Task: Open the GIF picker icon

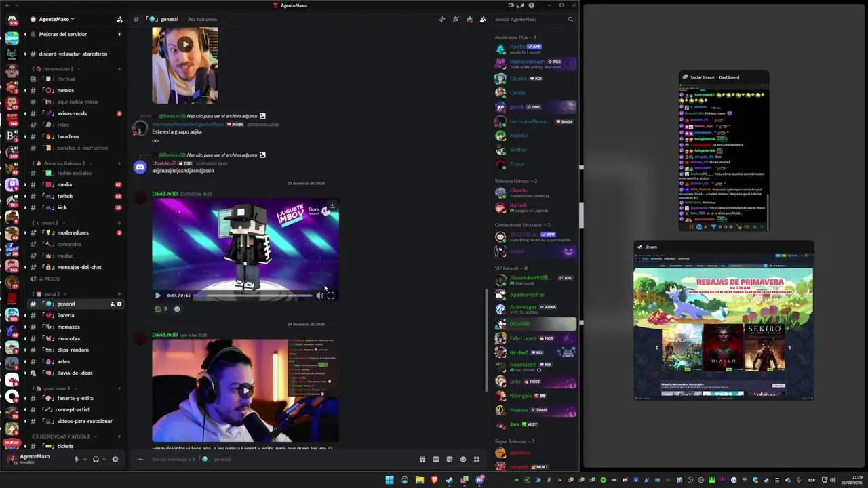Action: tap(435, 459)
